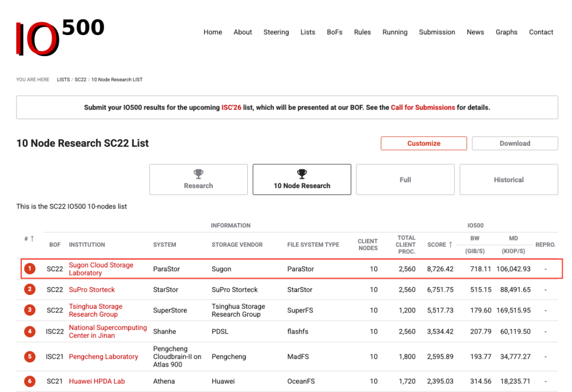Screen dimensions: 572x392
Task: Click the MD (KIOP/S) column header
Action: [x=513, y=245]
